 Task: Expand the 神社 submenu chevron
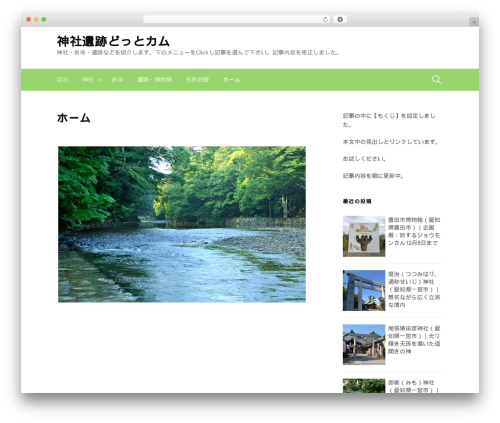[x=99, y=80]
